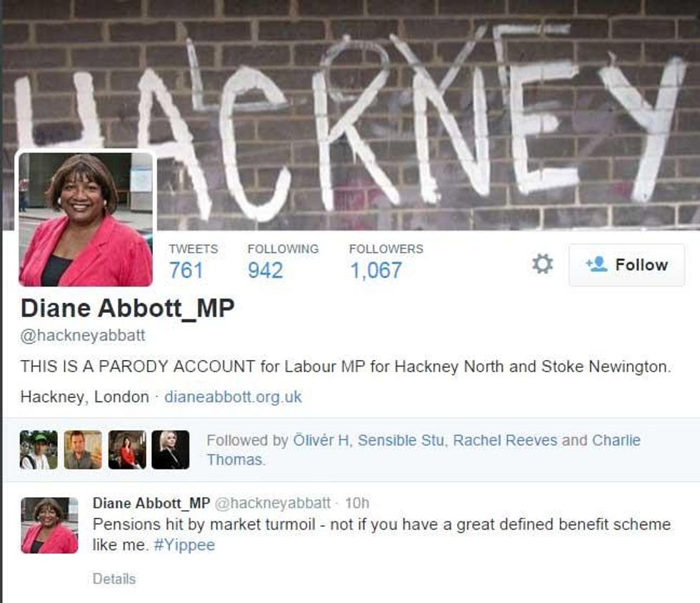The image size is (700, 603).
Task: Expand tweet Details
Action: click(x=114, y=579)
